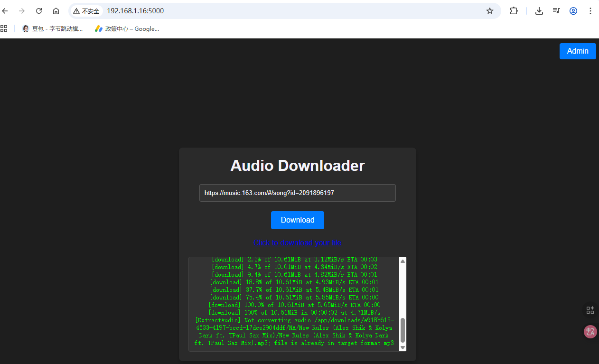Click the log panel scroll-down arrow

pos(402,347)
